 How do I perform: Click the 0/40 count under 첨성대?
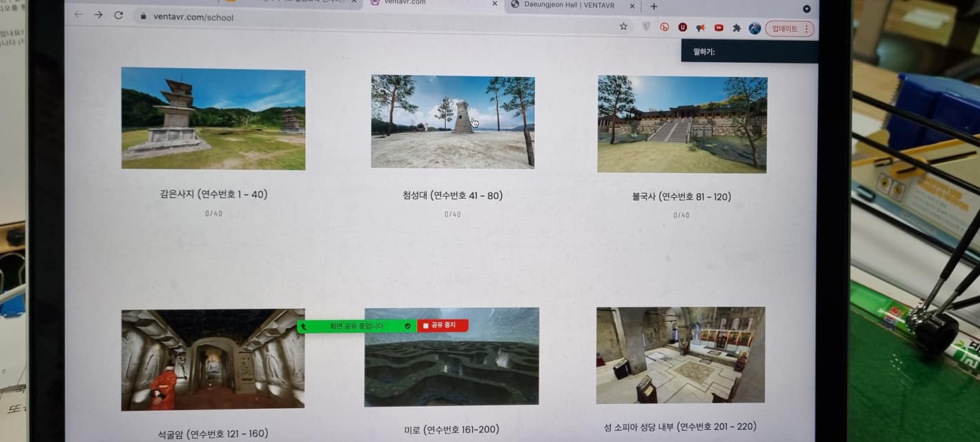click(453, 214)
